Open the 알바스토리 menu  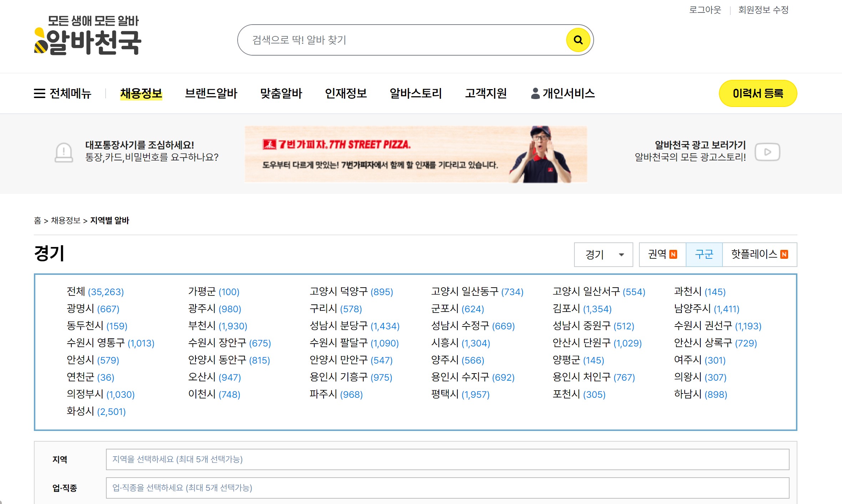click(416, 93)
